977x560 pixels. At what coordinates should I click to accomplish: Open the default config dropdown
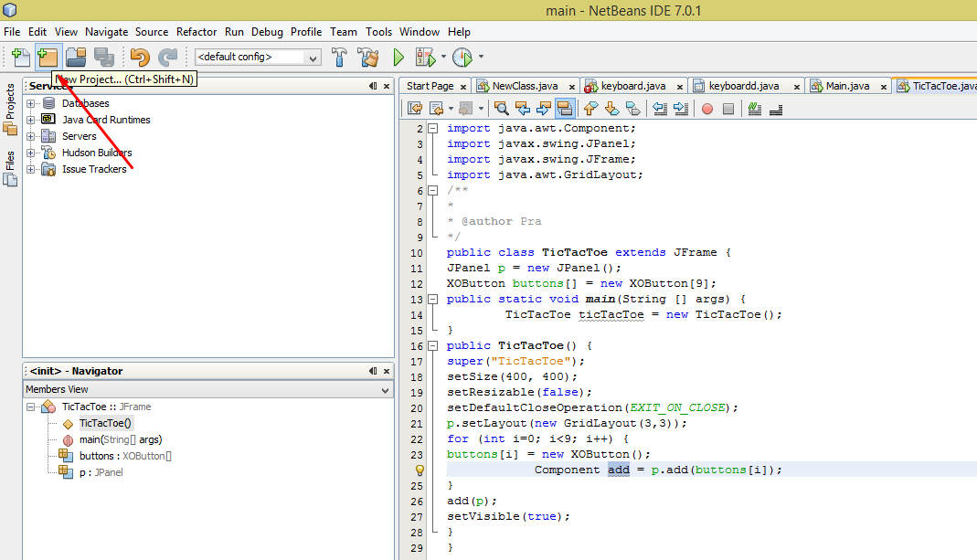click(313, 57)
